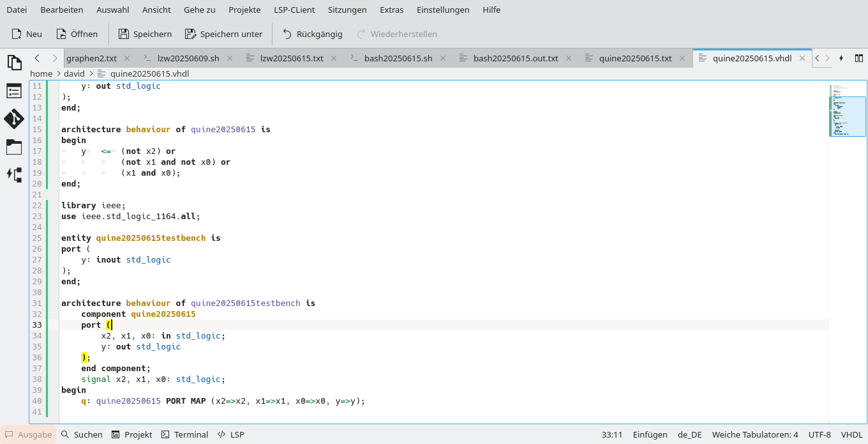Activate the split view icon top right

click(858, 57)
